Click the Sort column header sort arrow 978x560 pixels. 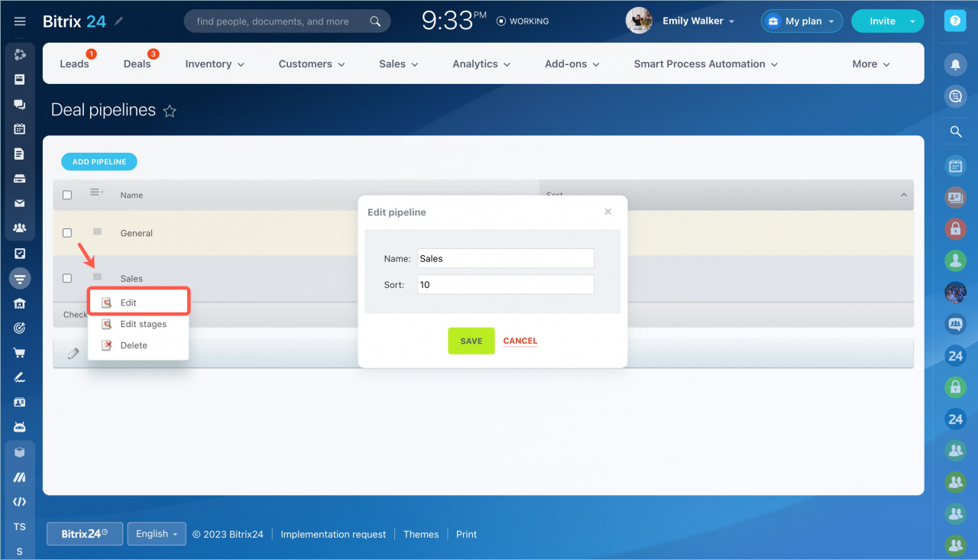(x=904, y=196)
